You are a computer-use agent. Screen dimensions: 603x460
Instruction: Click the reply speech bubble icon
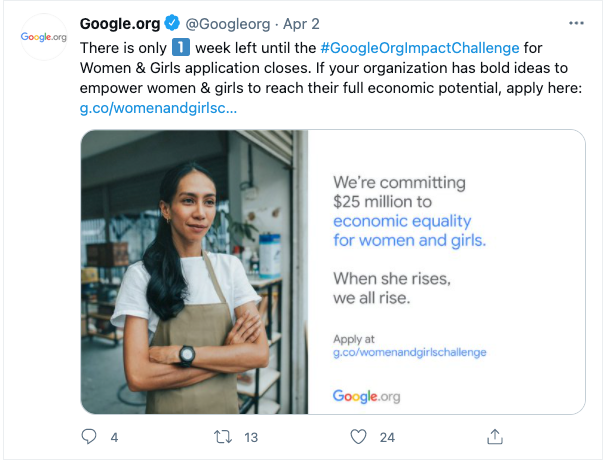(89, 437)
